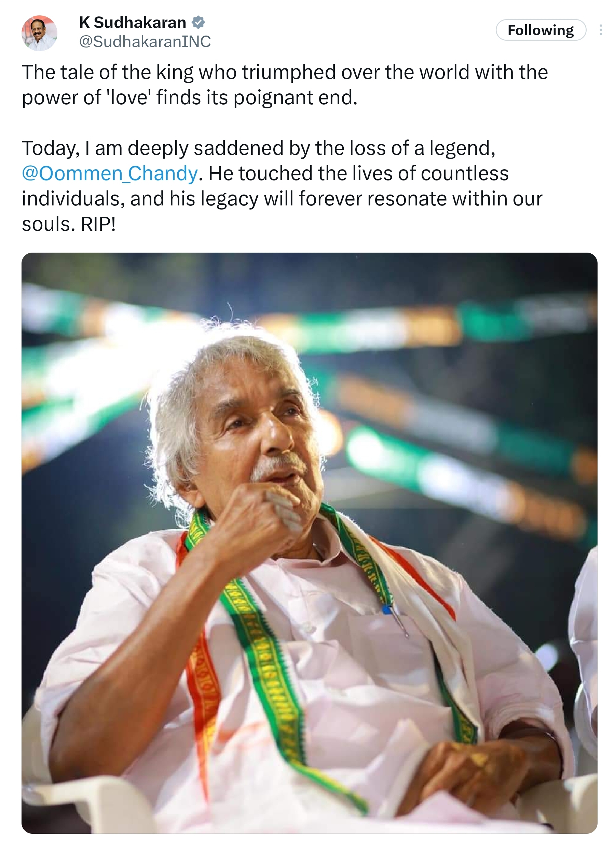Click the blue verified badge
Screen dimensions: 616x844
coord(198,22)
